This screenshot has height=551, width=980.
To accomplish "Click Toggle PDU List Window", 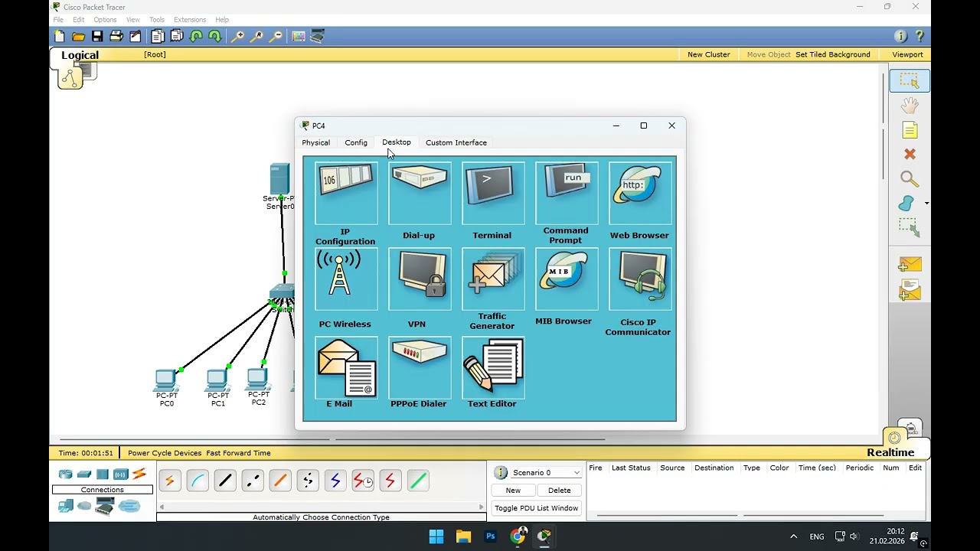I will [x=537, y=508].
